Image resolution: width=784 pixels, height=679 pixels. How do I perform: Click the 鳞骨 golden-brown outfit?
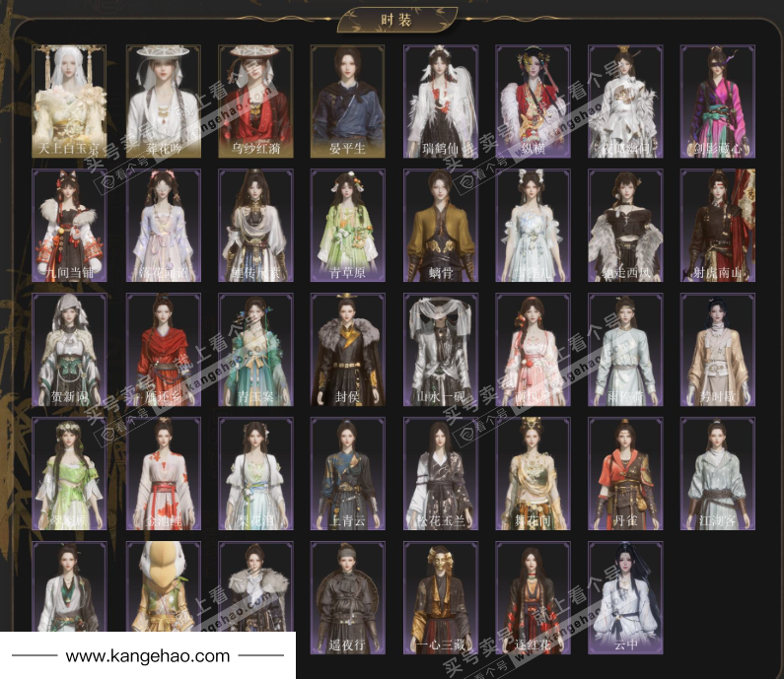pyautogui.click(x=440, y=226)
